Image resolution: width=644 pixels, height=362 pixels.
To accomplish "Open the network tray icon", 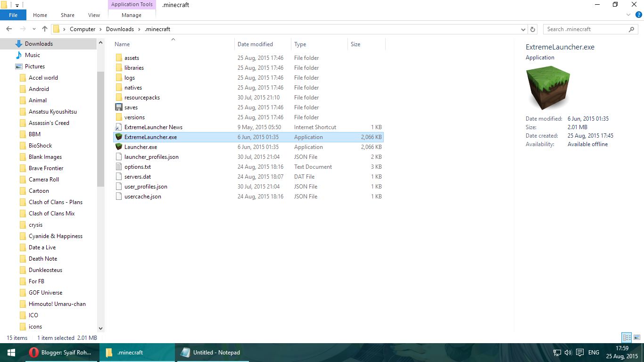I will pyautogui.click(x=557, y=353).
